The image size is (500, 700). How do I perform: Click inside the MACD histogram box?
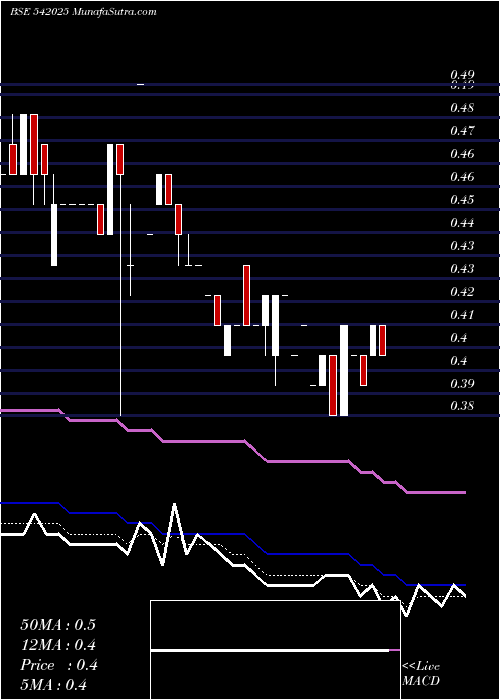point(275,650)
